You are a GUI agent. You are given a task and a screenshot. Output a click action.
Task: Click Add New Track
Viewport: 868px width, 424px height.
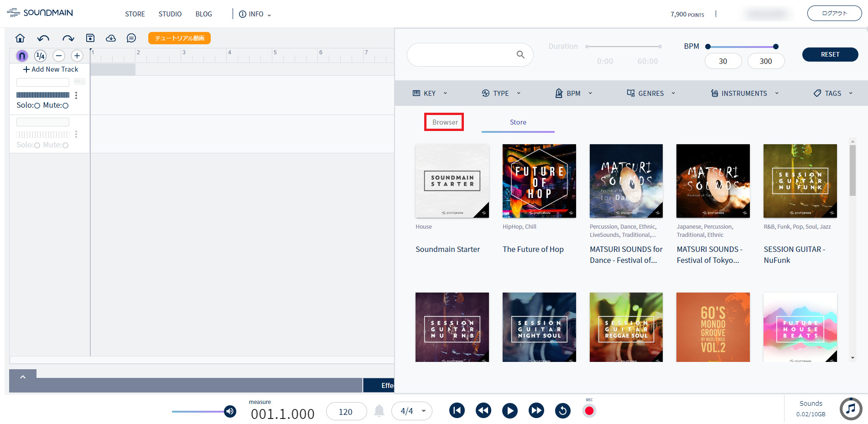(51, 69)
